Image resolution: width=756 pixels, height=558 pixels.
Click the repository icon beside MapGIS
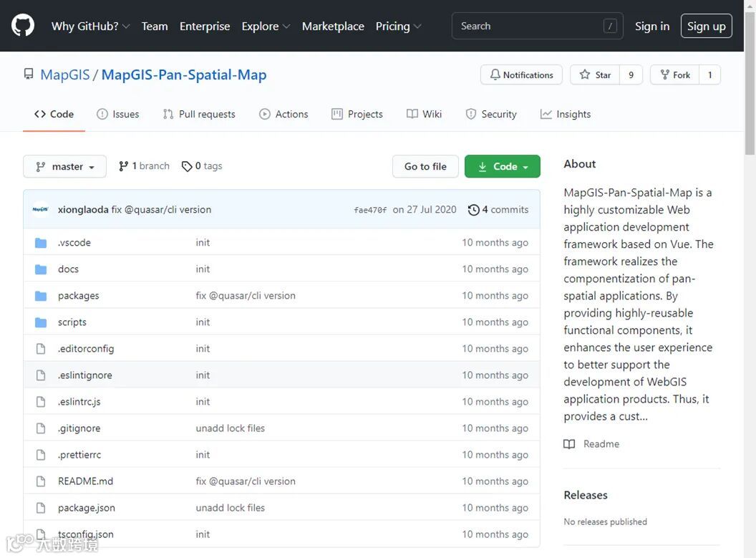point(29,74)
